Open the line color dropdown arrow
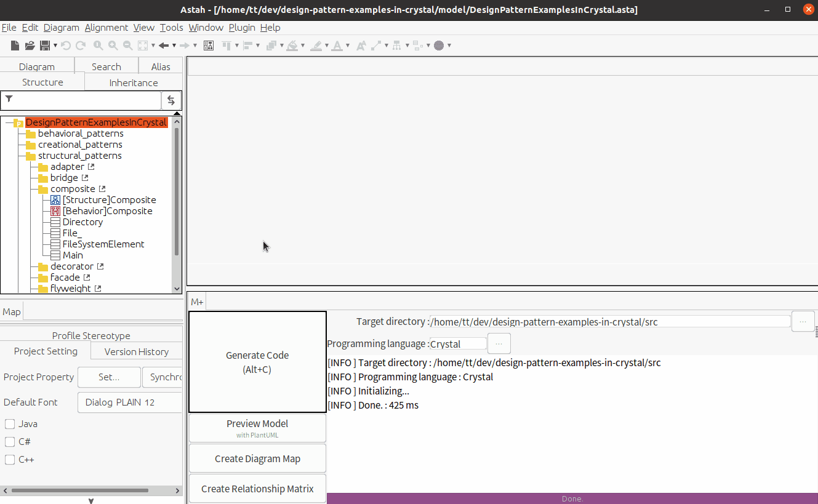Viewport: 818px width, 504px height. [x=327, y=46]
